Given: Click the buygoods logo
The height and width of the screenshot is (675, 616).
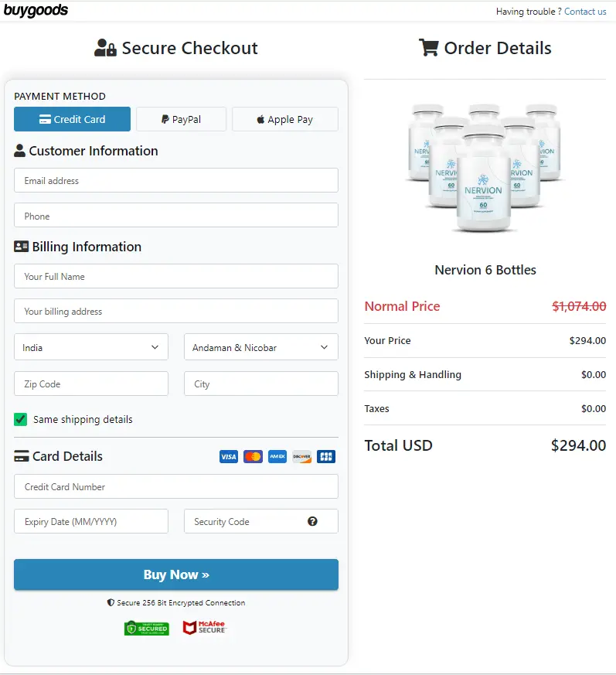Looking at the screenshot, I should pos(36,11).
